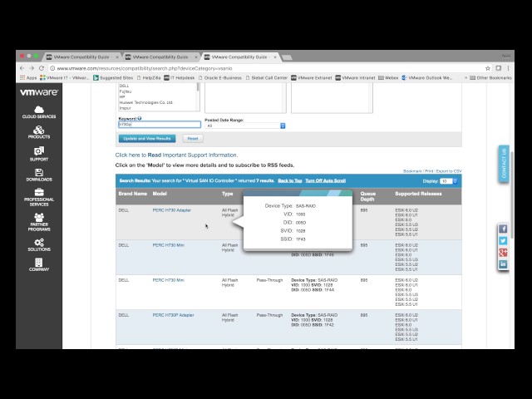Open Professional Services in sidebar
This screenshot has height=399, width=532.
click(39, 198)
